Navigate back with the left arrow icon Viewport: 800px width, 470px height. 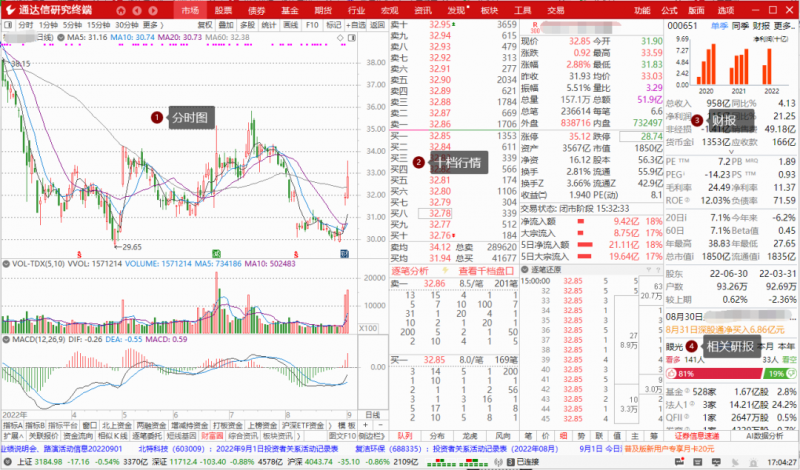pyautogui.click(x=137, y=10)
